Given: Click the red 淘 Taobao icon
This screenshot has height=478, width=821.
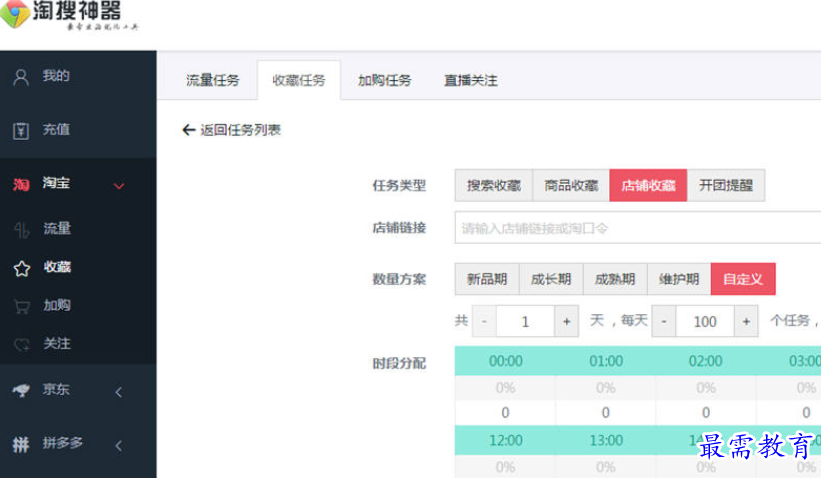Looking at the screenshot, I should (x=21, y=184).
